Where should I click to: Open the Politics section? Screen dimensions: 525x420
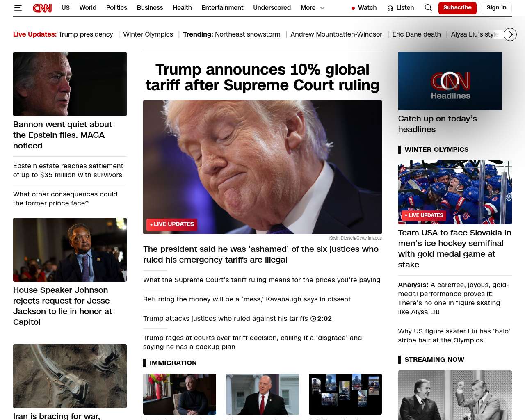(116, 8)
